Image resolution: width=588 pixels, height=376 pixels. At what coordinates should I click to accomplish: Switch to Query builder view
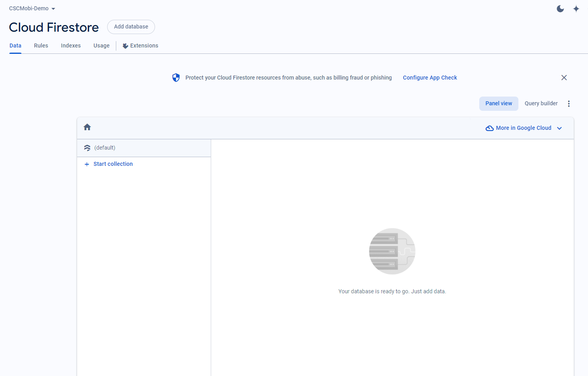coord(541,104)
